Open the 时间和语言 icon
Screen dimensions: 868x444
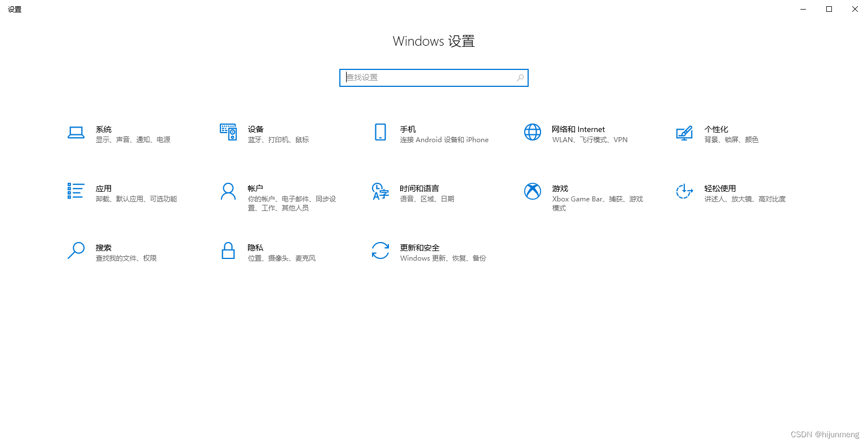tap(380, 191)
